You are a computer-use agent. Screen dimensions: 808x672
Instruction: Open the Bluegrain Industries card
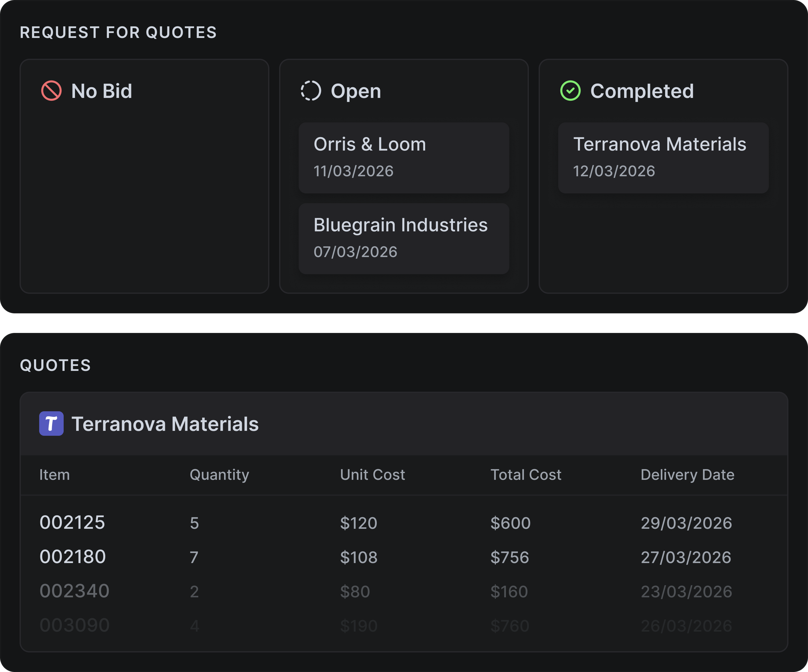404,238
